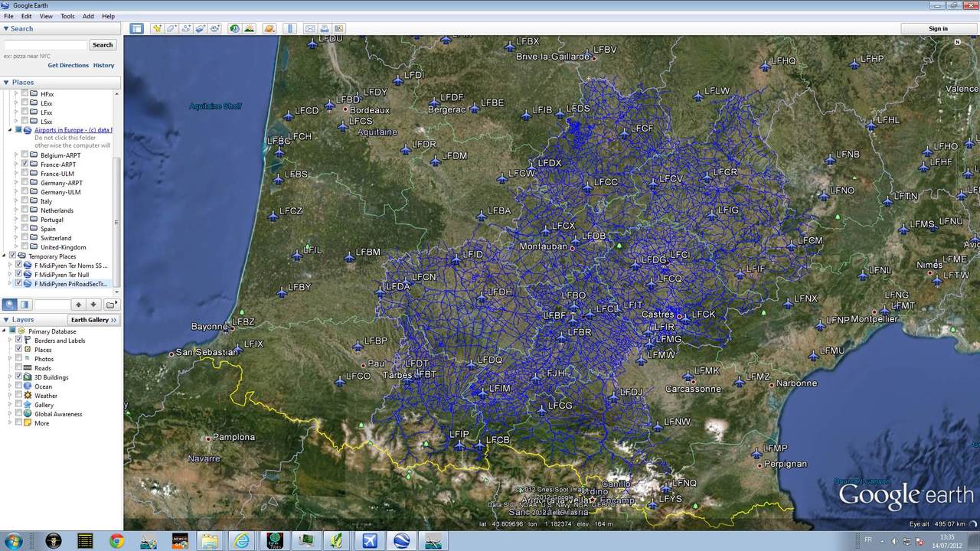Disable the 3D Buildings layer
Viewport: 980px width, 551px height.
tap(19, 377)
